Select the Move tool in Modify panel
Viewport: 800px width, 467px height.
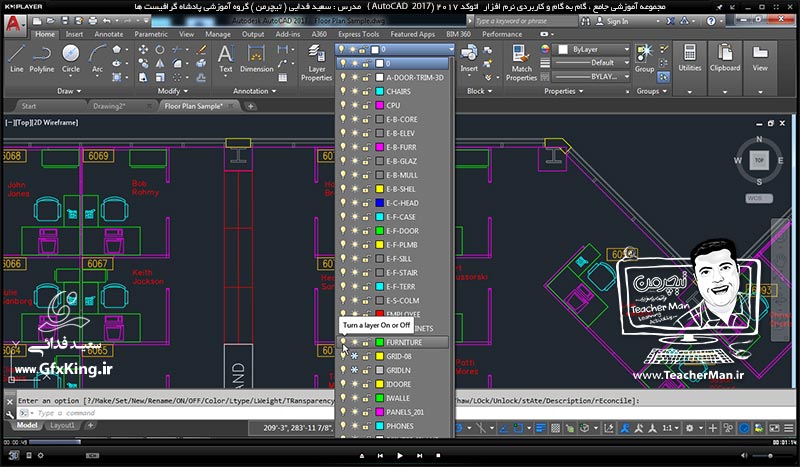click(143, 50)
